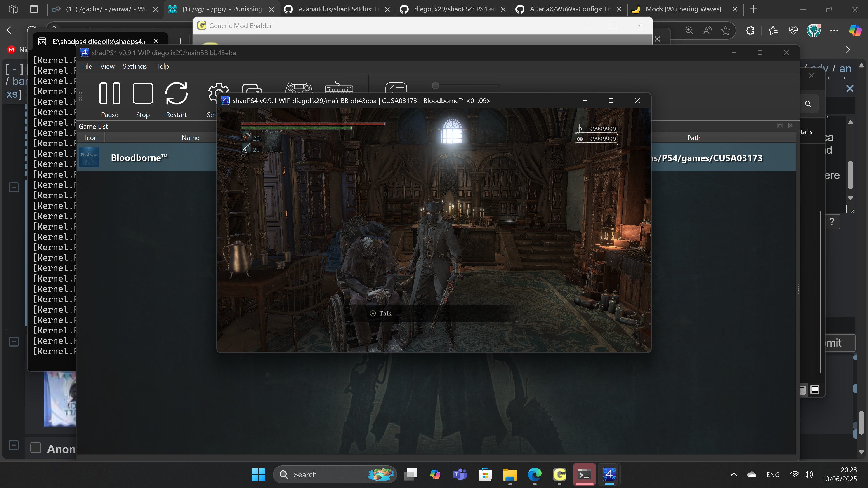868x488 pixels.
Task: Switch to AlteriaX/WuWa-Configs GitHub tab
Action: click(x=569, y=9)
